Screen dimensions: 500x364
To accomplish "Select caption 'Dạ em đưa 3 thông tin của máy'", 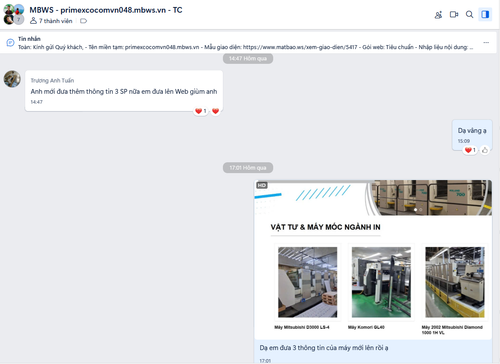I will (x=324, y=348).
